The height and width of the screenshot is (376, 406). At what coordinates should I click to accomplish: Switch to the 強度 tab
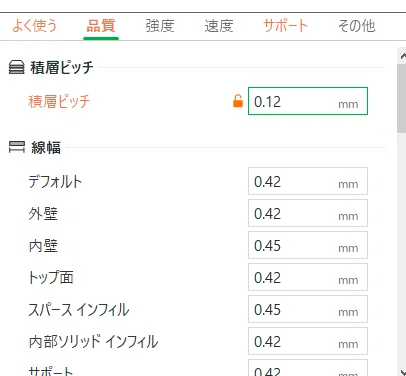coord(160,26)
